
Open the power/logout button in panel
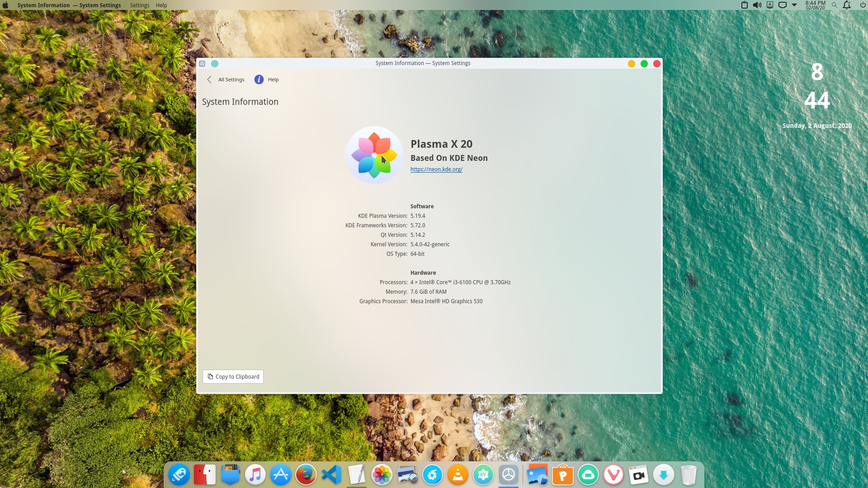tap(863, 5)
